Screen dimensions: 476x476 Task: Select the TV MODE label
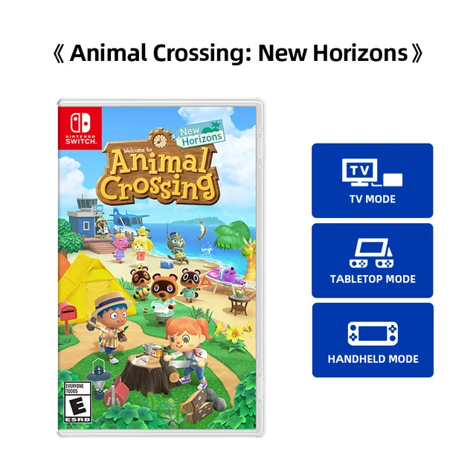(372, 199)
